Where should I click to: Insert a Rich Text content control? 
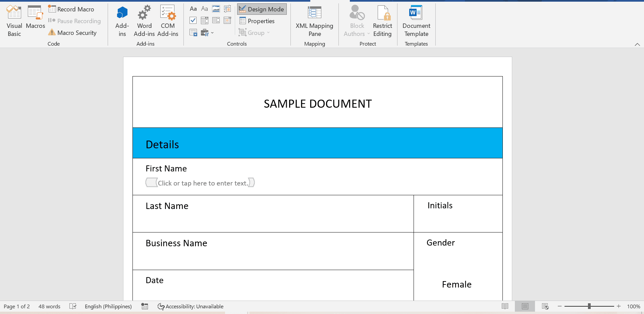[x=193, y=9]
